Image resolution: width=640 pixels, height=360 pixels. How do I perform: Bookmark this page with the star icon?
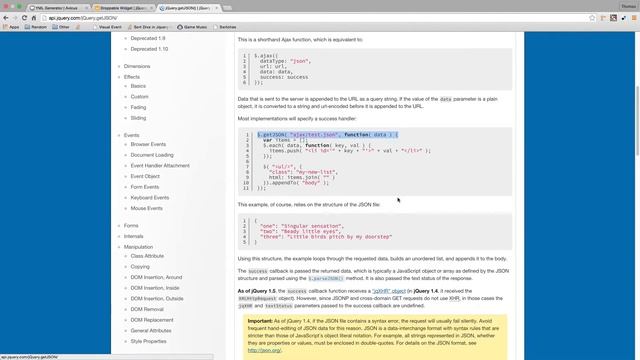(x=592, y=18)
